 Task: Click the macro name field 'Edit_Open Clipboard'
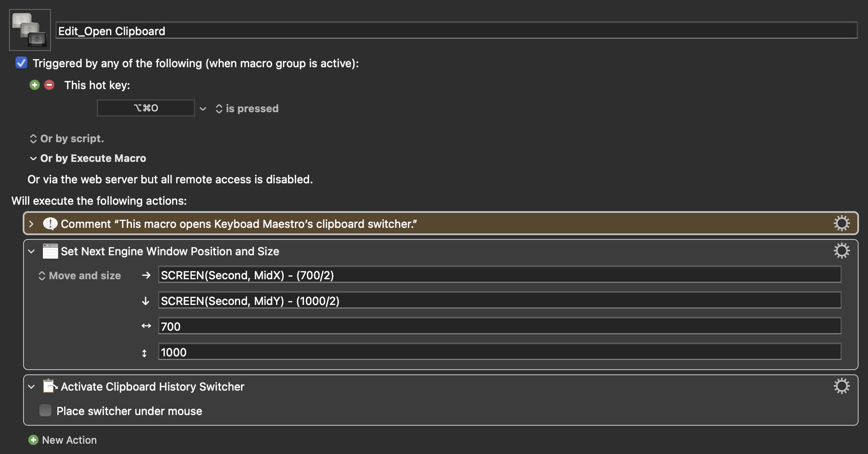456,31
